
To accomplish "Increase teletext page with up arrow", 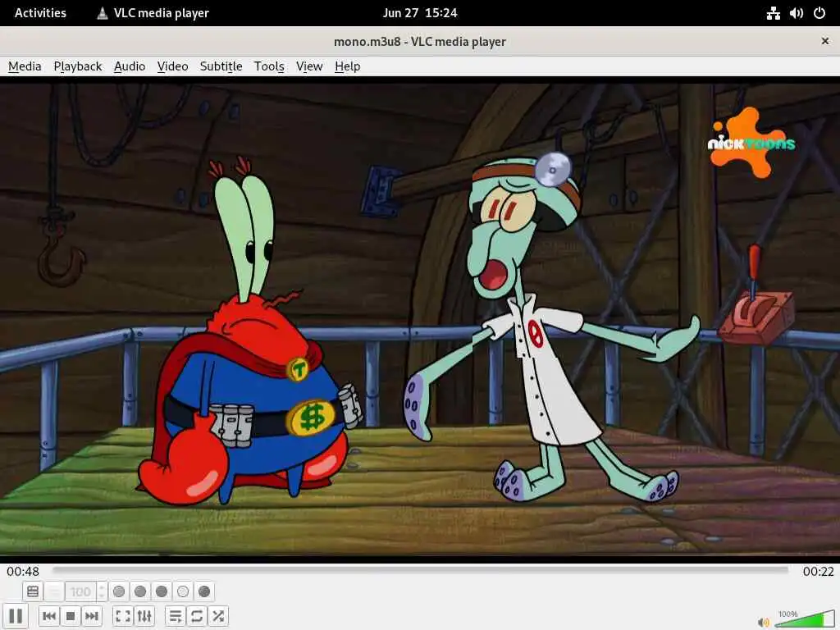I will 102,587.
